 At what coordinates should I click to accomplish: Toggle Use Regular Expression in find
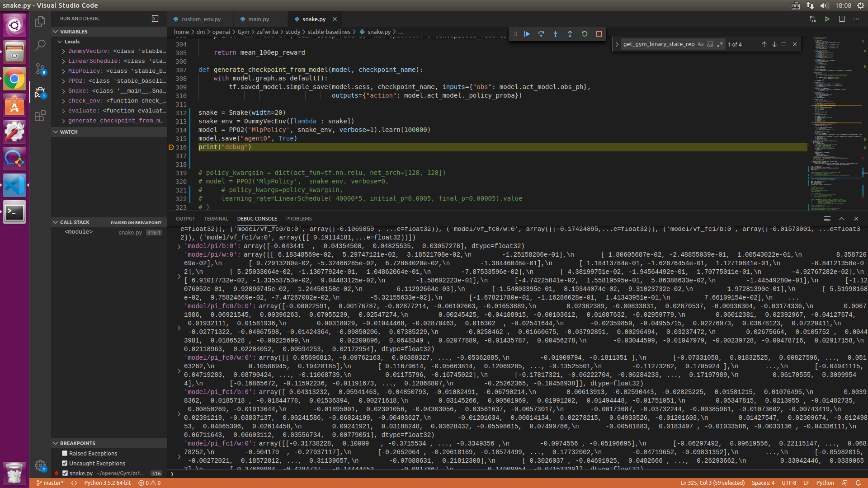[x=720, y=44]
